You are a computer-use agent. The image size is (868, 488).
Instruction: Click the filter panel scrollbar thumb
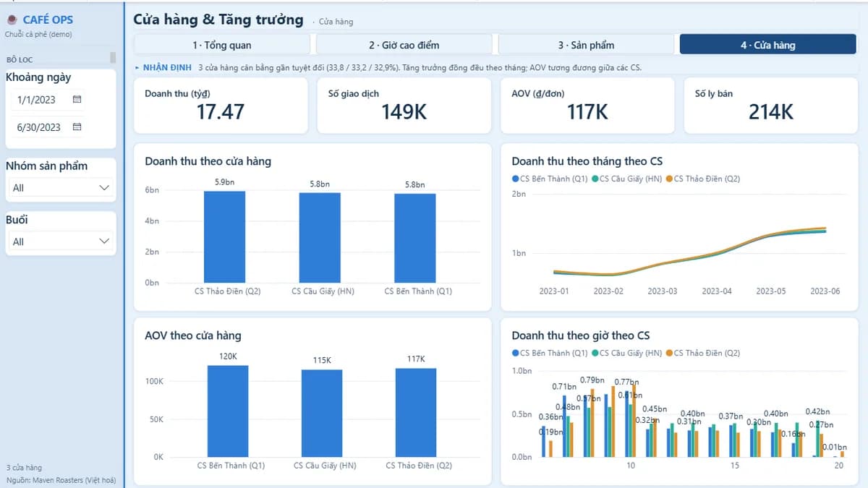click(113, 58)
